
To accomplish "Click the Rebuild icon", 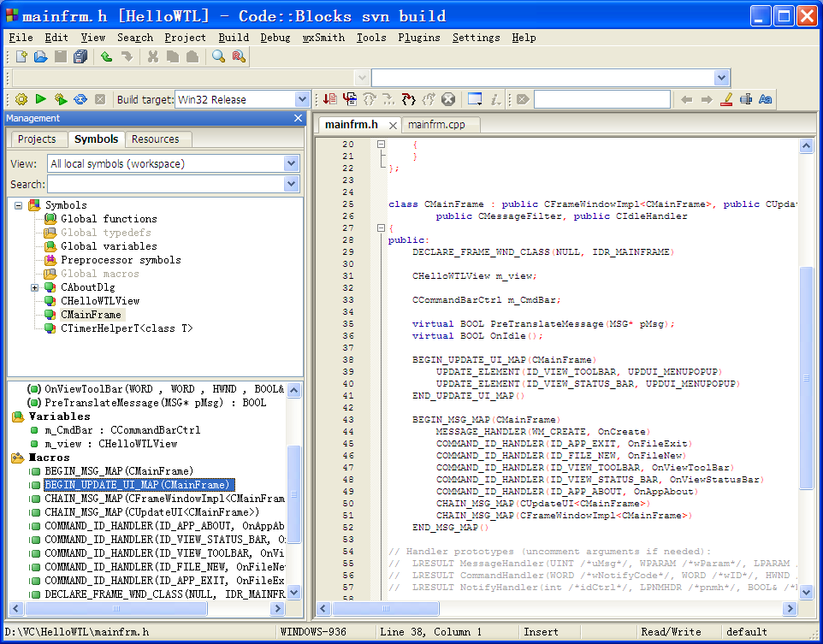I will click(x=80, y=99).
